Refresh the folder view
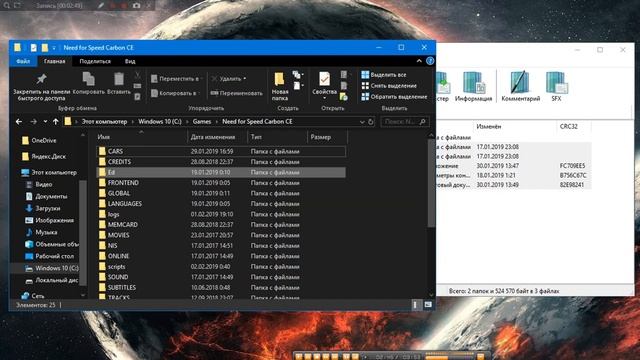Image resolution: width=640 pixels, height=360 pixels. pyautogui.click(x=371, y=122)
